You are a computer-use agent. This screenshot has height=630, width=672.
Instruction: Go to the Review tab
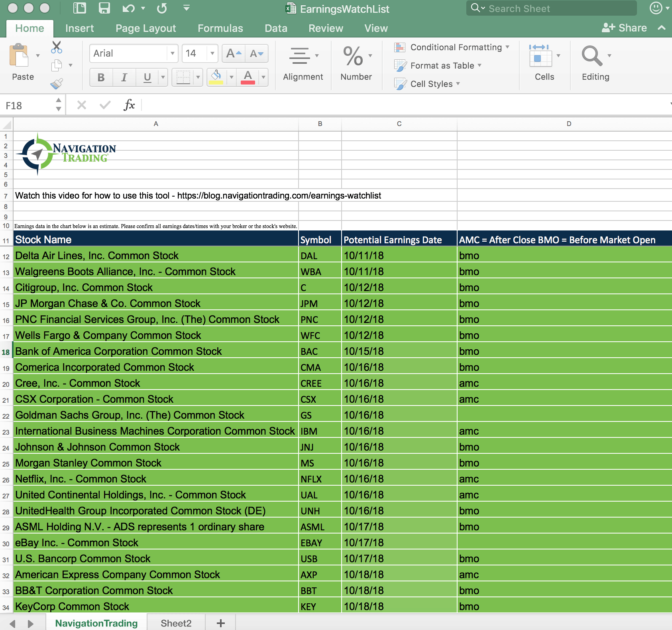(x=326, y=28)
